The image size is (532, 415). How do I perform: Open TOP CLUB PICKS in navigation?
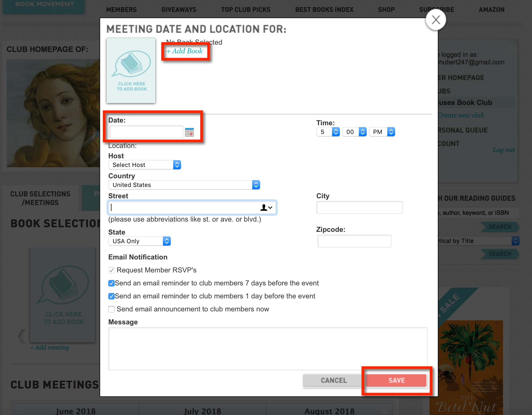point(245,10)
